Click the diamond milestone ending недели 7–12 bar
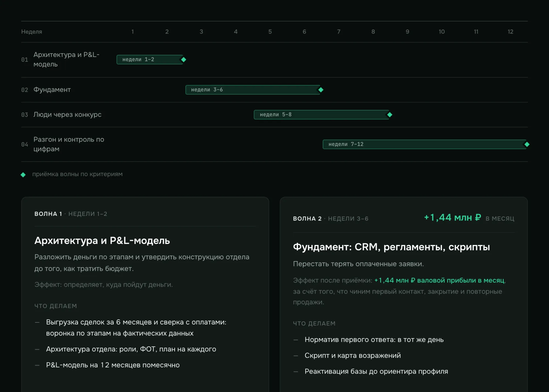Screen dimensions: 549x392 pos(527,144)
